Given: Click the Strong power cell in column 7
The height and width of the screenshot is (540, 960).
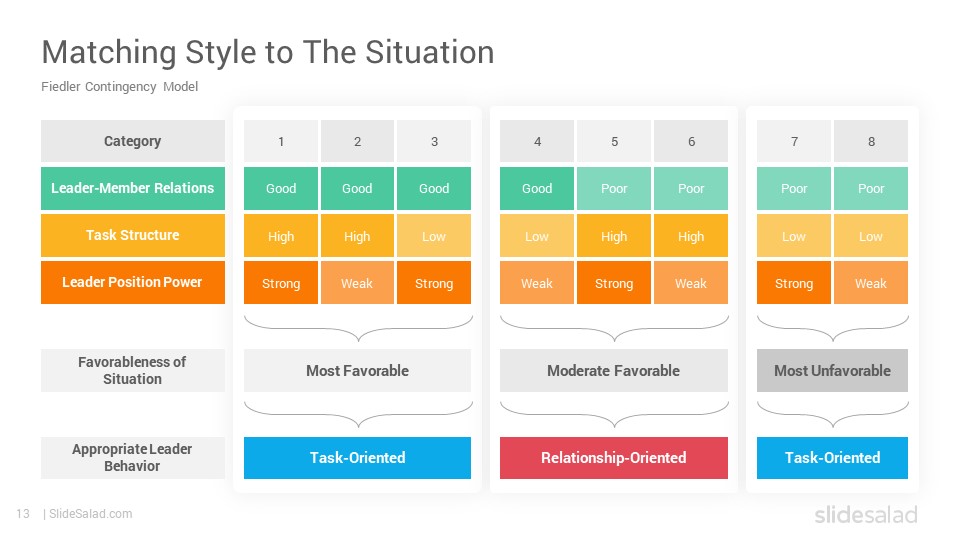Looking at the screenshot, I should point(793,283).
